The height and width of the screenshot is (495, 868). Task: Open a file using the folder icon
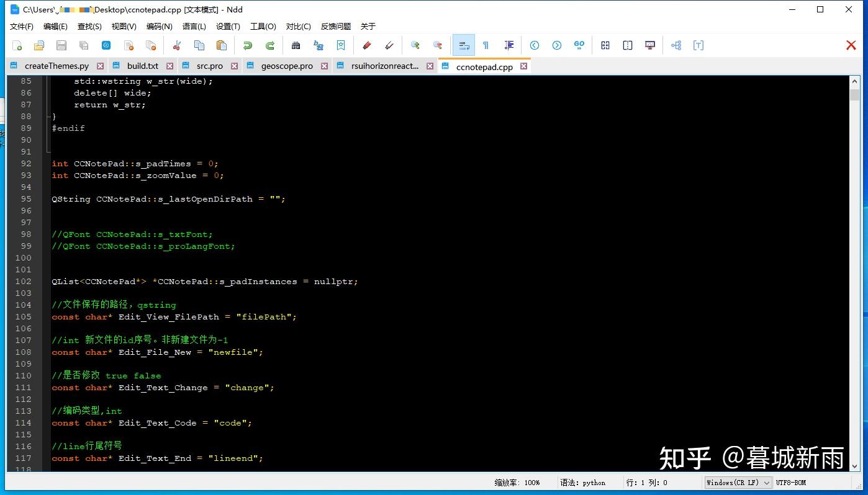coord(38,45)
